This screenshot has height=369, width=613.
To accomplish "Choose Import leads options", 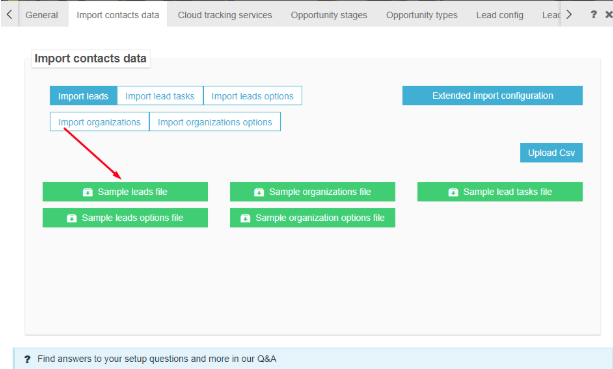I will click(253, 96).
